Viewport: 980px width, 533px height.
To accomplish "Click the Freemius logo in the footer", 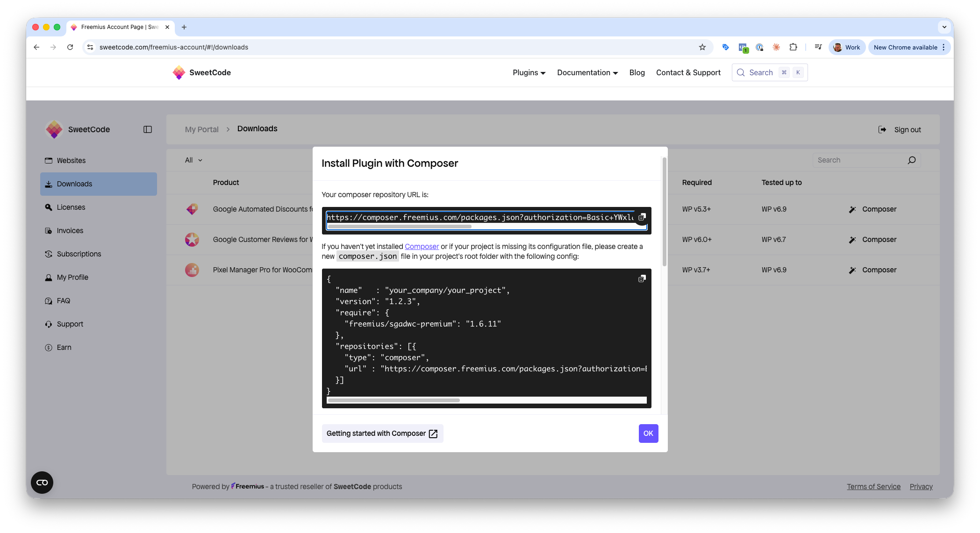I will pyautogui.click(x=248, y=486).
